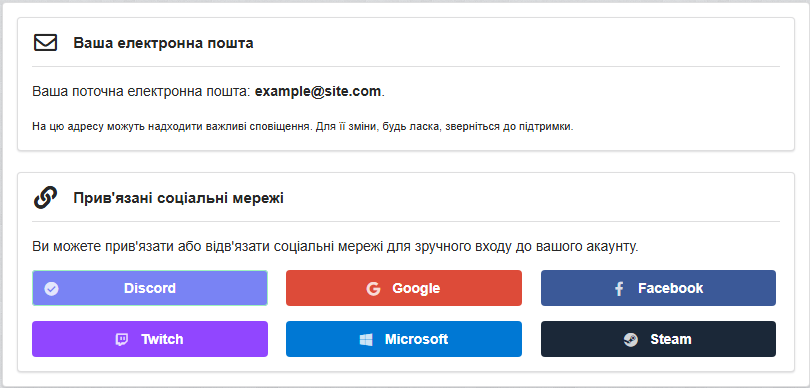Screen dimensions: 810x388
Task: Link Twitch account button
Action: 150,339
